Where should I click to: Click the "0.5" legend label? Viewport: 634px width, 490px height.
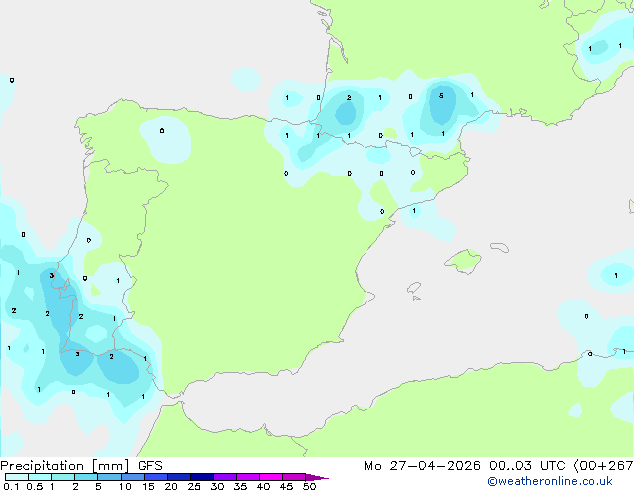[x=35, y=486]
